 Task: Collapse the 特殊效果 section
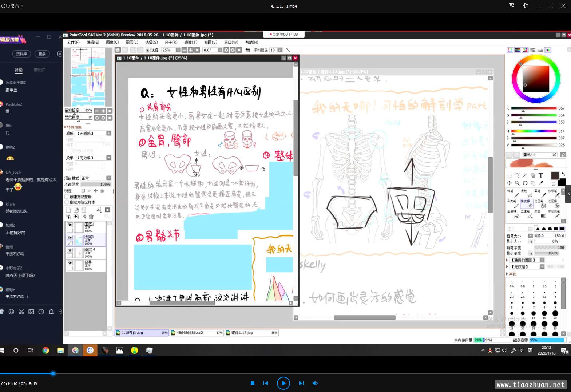click(x=65, y=127)
